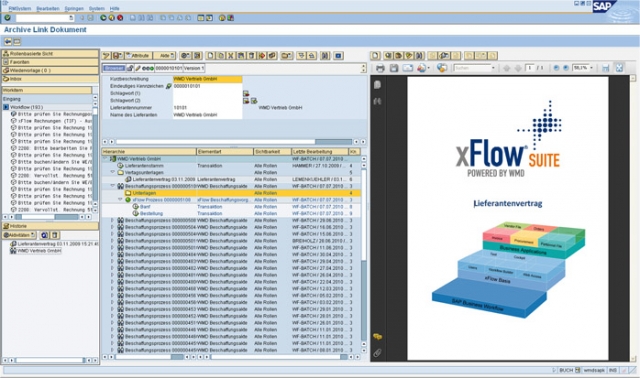Open the RMSystem menu
The image size is (640, 378).
20,8
